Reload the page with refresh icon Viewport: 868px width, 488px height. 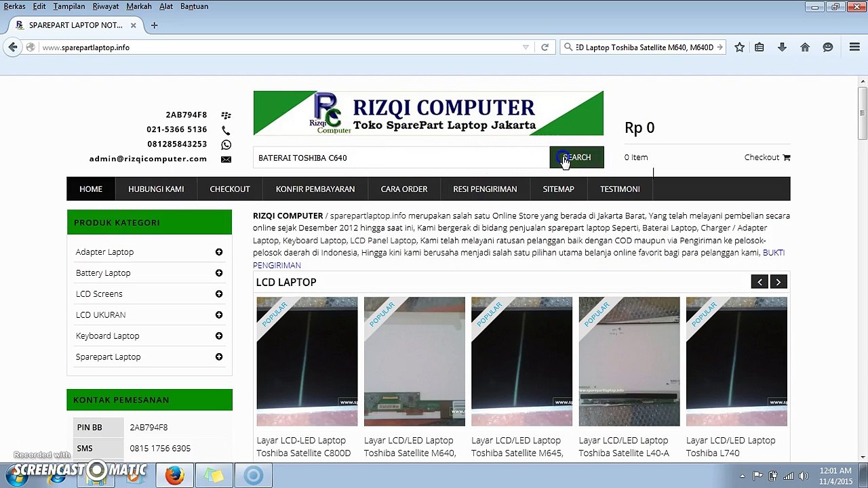[x=545, y=47]
